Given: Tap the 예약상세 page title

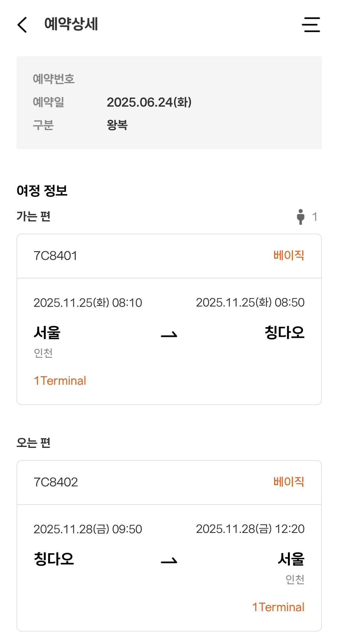Looking at the screenshot, I should (x=71, y=24).
